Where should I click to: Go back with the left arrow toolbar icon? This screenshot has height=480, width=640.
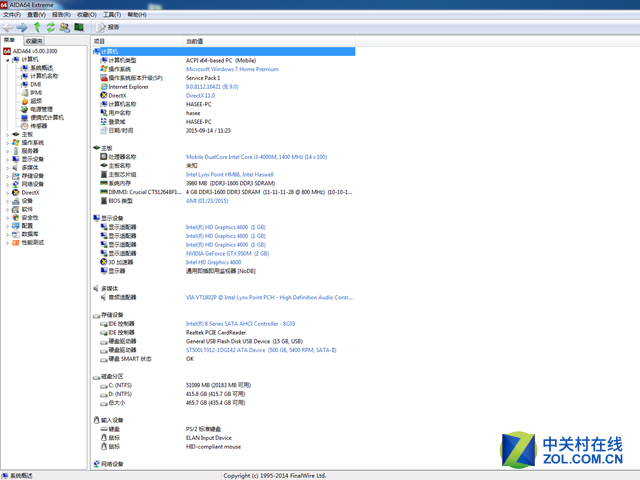point(8,27)
